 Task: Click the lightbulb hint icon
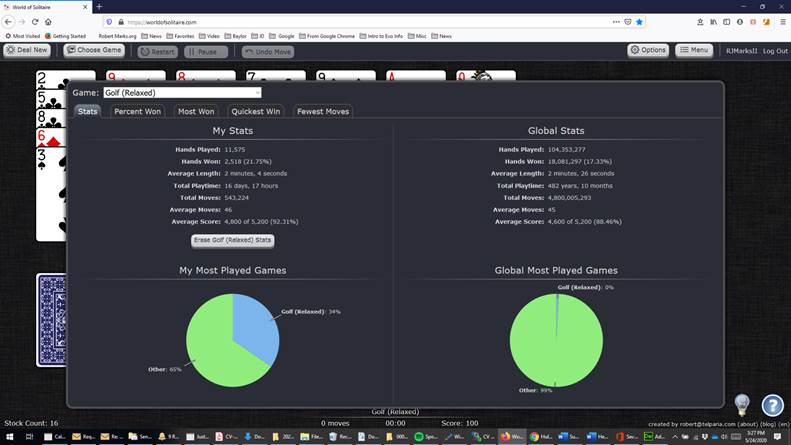742,404
